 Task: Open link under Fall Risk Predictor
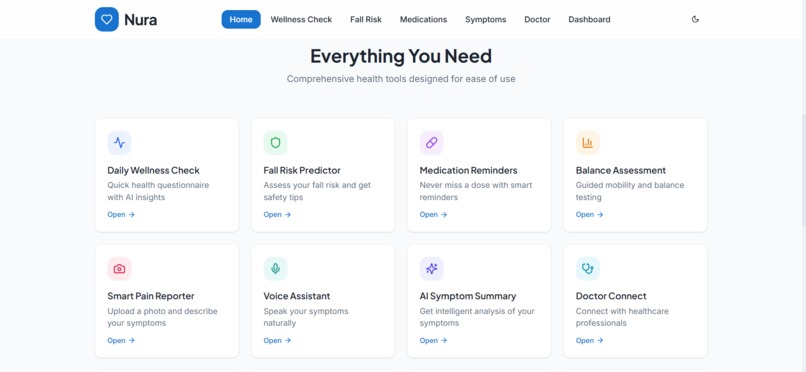pyautogui.click(x=277, y=215)
